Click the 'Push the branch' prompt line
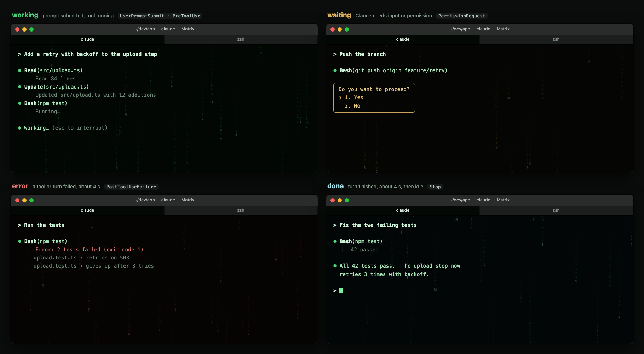 click(x=360, y=54)
